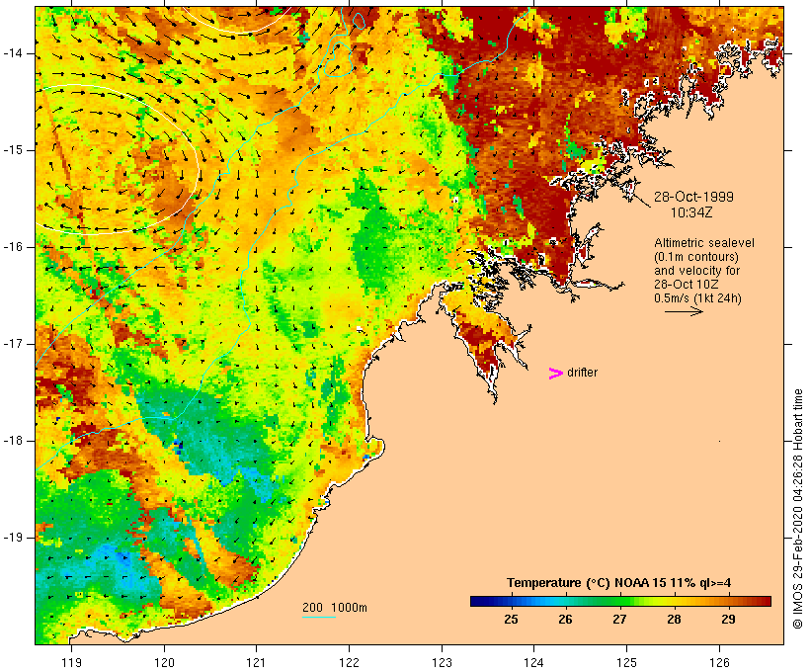
Task: Click the longitude axis label '126'
Action: tap(719, 662)
